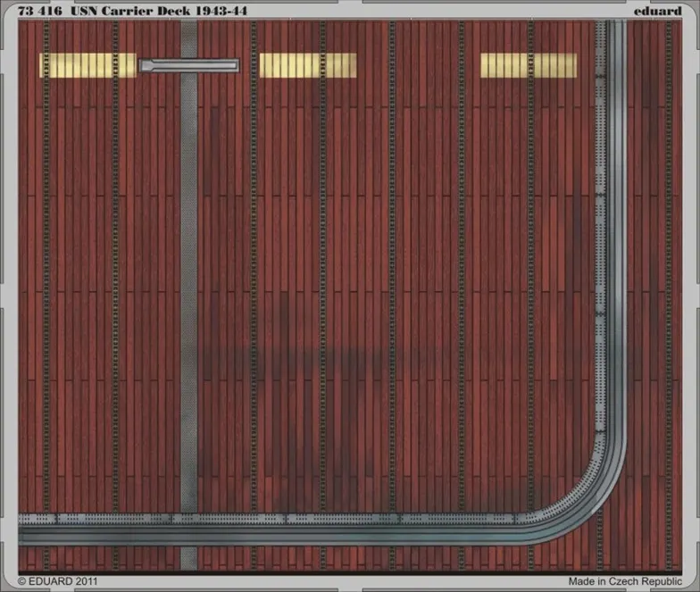
Task: Select the vertical gray metal strip
Action: [x=189, y=268]
